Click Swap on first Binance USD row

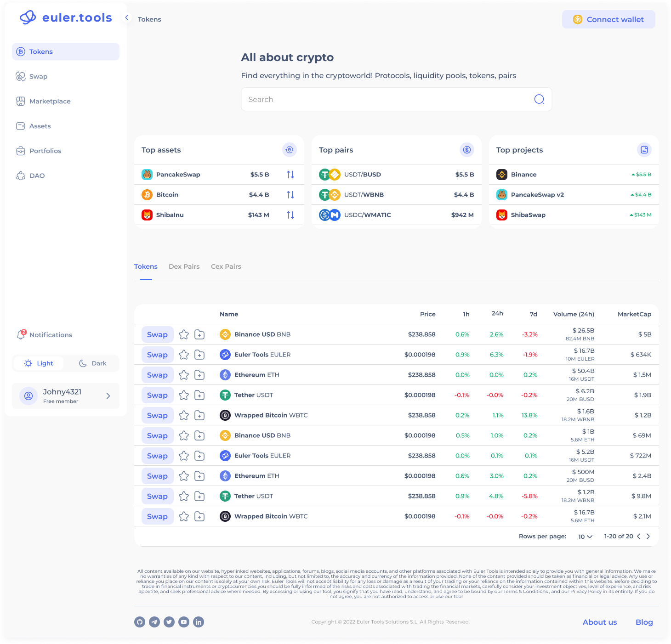pyautogui.click(x=157, y=334)
